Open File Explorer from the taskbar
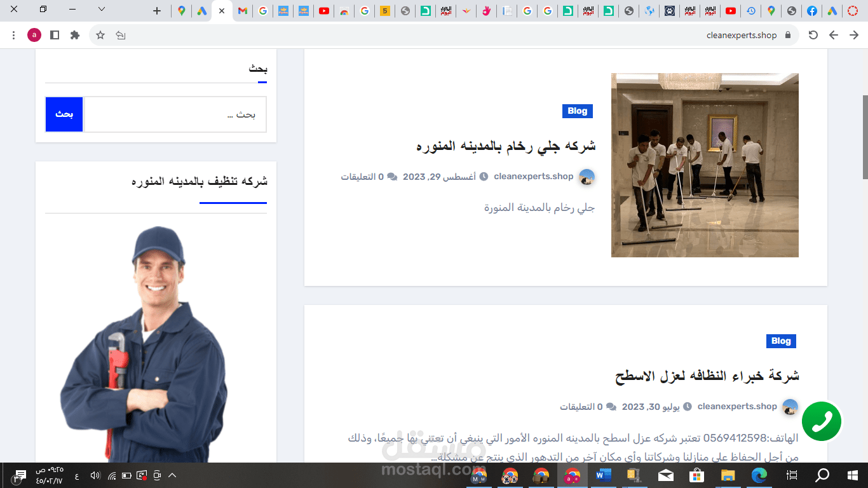This screenshot has width=868, height=488. [x=728, y=475]
